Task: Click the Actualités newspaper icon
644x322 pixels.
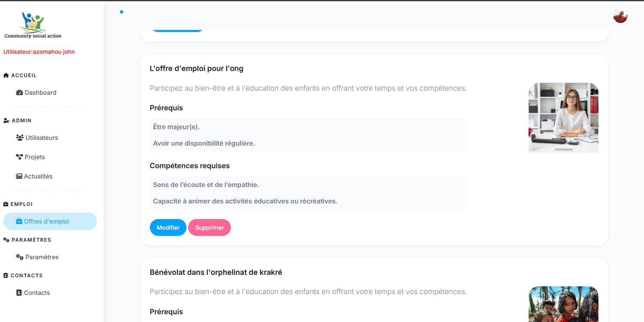Action: pos(19,176)
